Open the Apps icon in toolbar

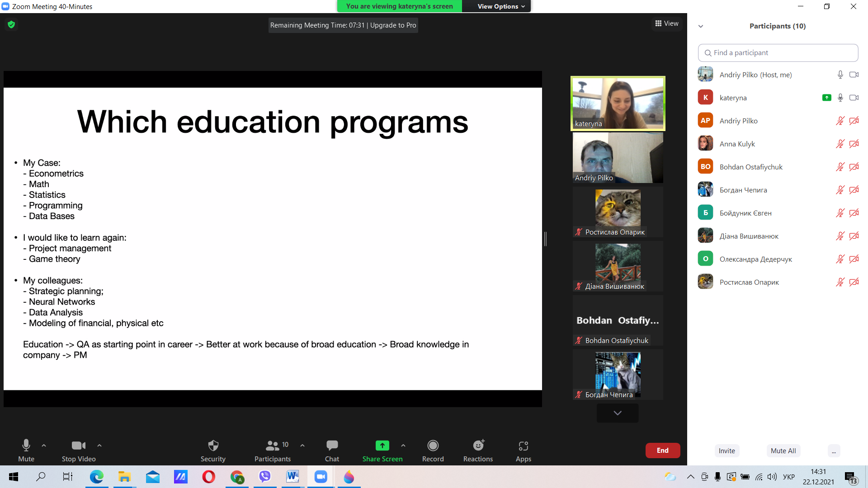523,446
